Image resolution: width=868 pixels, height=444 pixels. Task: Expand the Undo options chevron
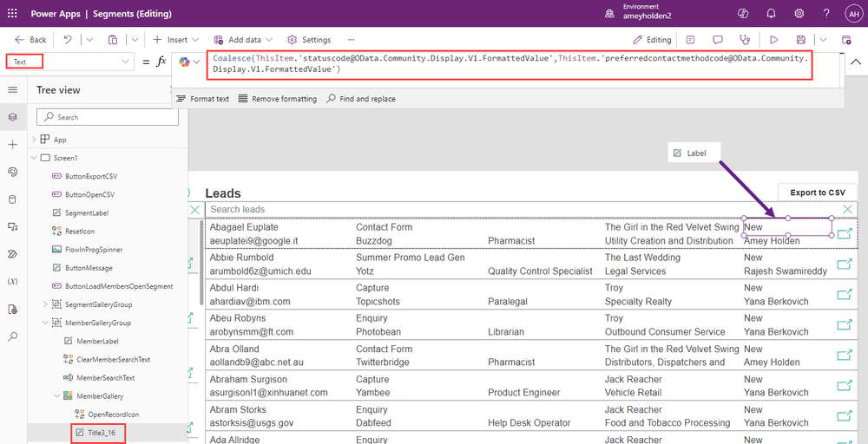tap(89, 40)
